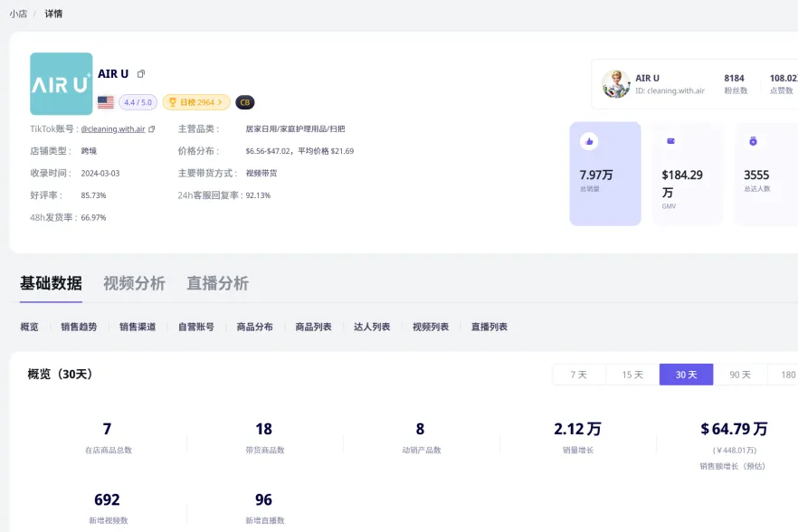The image size is (798, 532).
Task: Open the @cleaning.with.air TikTok link
Action: click(113, 129)
